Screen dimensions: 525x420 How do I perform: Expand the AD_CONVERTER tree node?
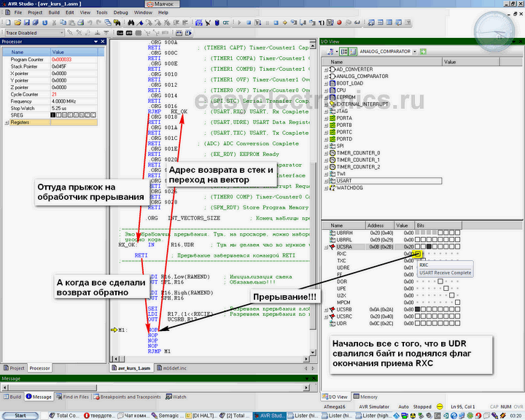[x=326, y=69]
